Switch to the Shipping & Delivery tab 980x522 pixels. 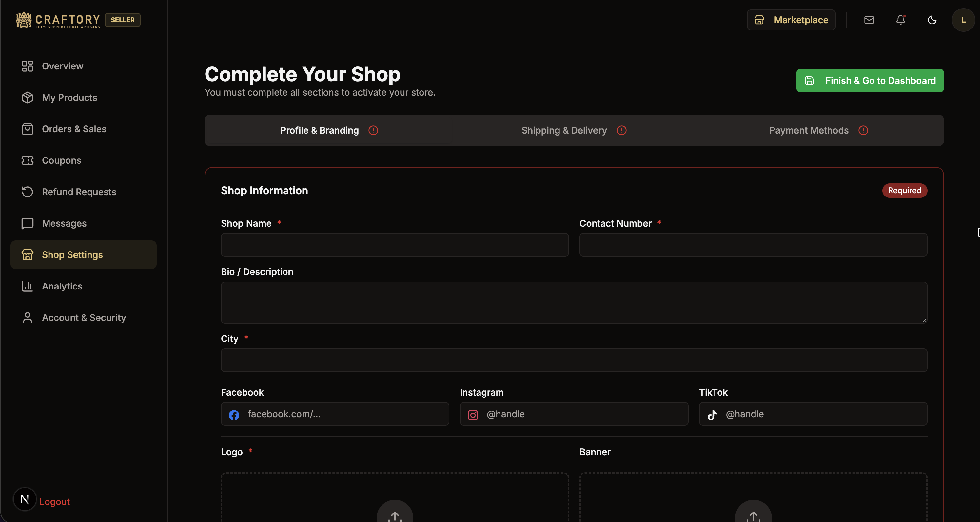[564, 130]
